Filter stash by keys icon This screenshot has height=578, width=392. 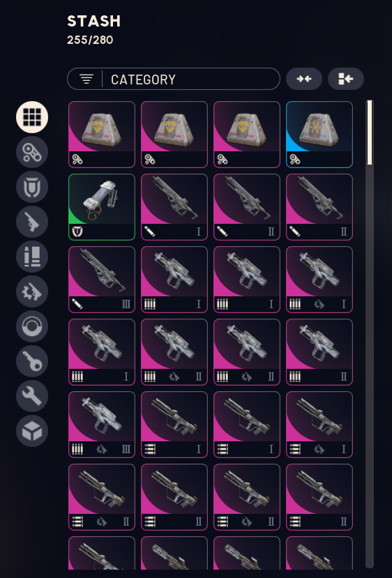[32, 361]
